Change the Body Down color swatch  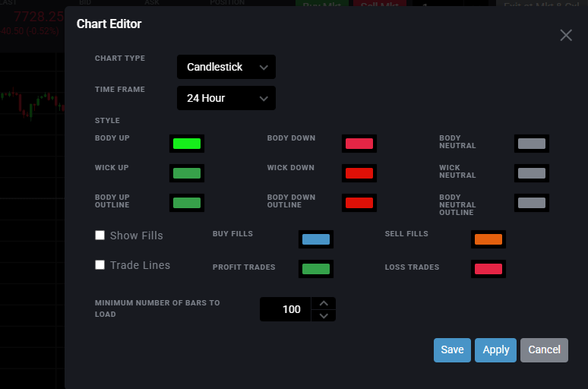[x=359, y=144]
